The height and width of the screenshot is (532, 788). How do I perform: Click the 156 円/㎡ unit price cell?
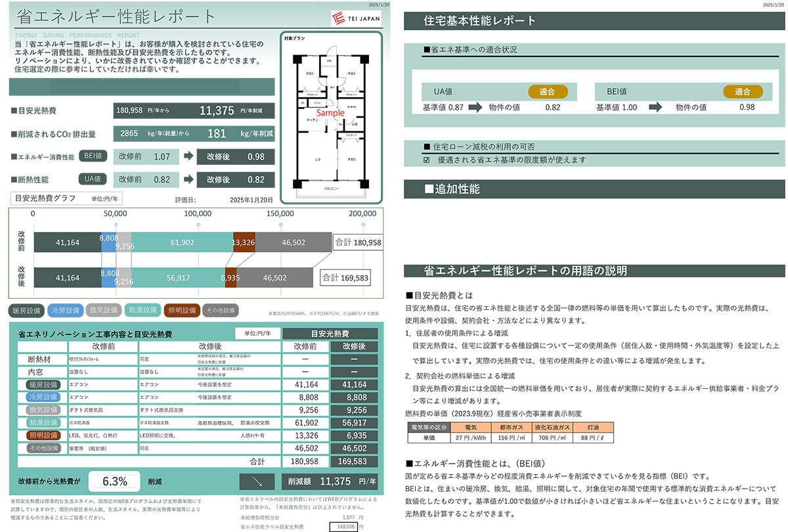[x=510, y=437]
